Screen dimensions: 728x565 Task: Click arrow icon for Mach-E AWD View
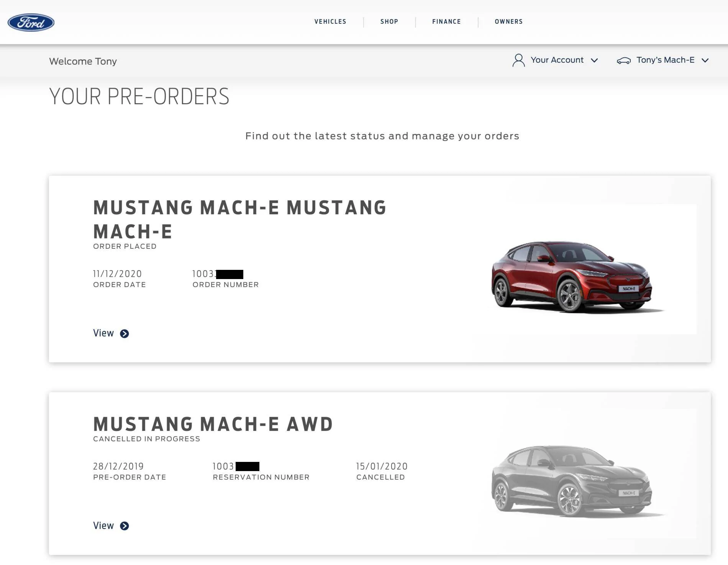click(125, 526)
